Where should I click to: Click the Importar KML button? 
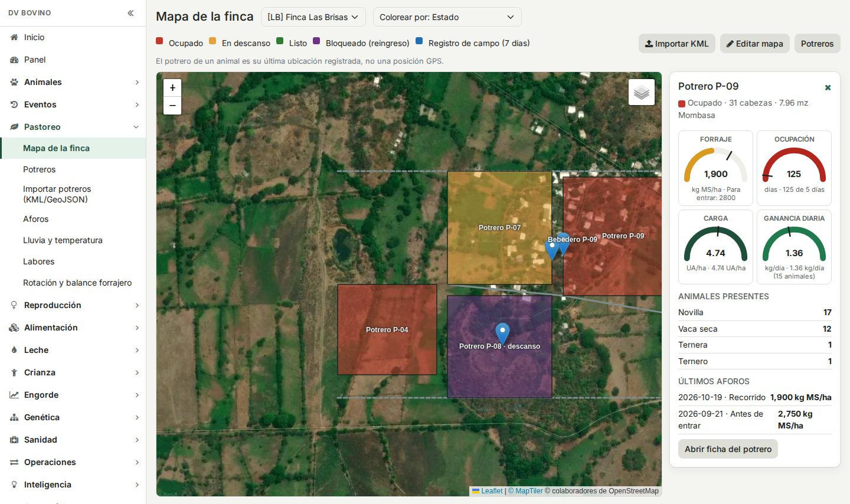coord(677,44)
